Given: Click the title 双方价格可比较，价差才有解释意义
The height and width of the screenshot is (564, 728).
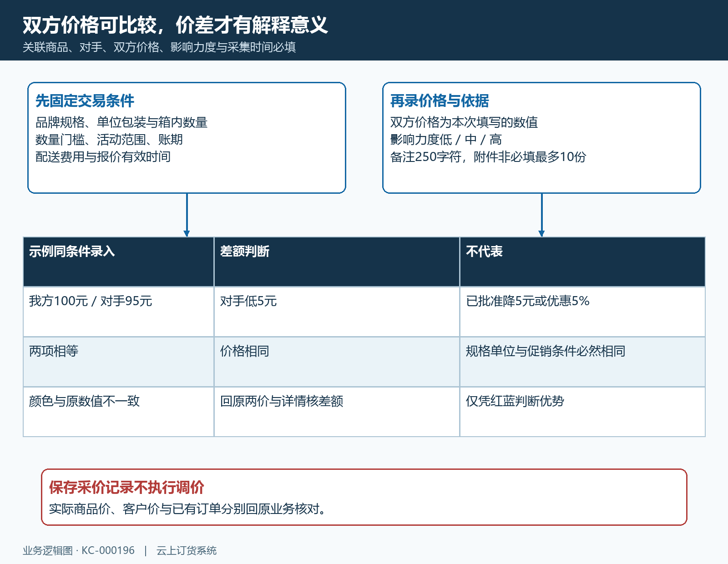Looking at the screenshot, I should click(175, 25).
